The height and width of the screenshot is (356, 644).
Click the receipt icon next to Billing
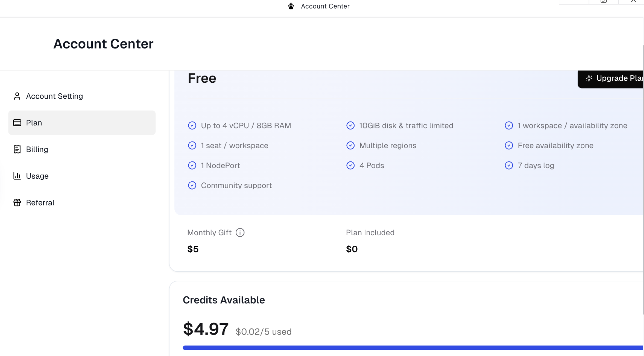[x=17, y=150]
